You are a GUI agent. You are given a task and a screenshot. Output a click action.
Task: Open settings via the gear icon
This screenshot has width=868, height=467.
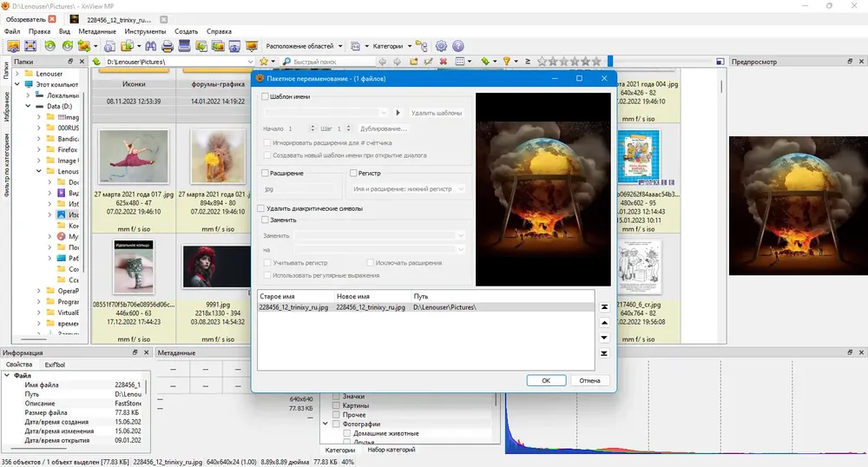tap(441, 46)
